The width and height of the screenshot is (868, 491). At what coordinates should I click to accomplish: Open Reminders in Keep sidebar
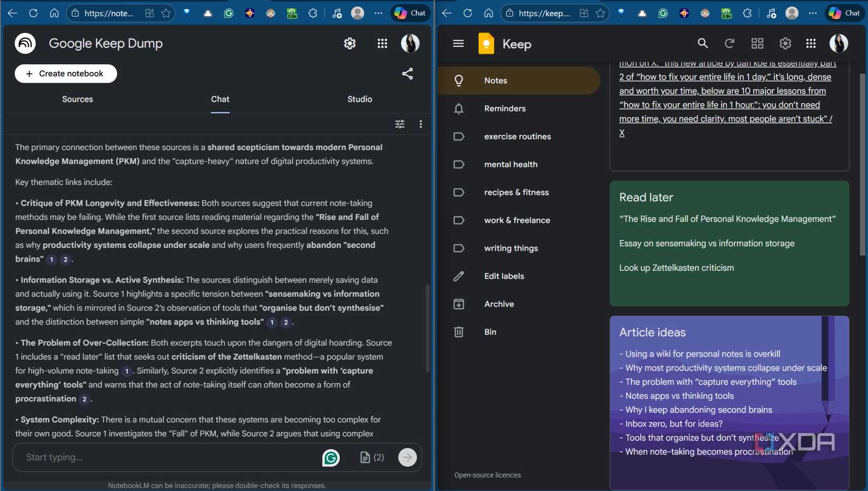click(x=519, y=108)
